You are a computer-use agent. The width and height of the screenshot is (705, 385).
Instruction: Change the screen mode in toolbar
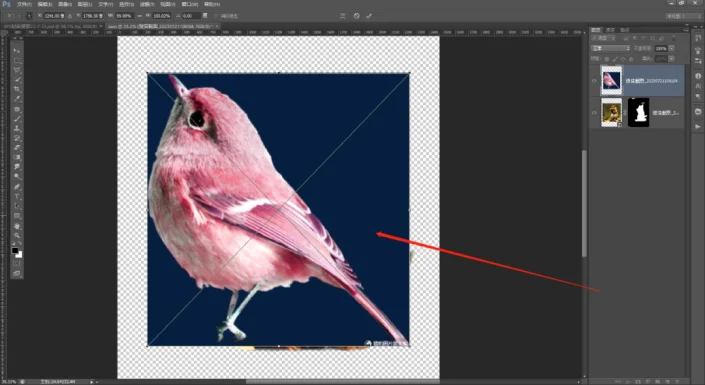click(17, 273)
